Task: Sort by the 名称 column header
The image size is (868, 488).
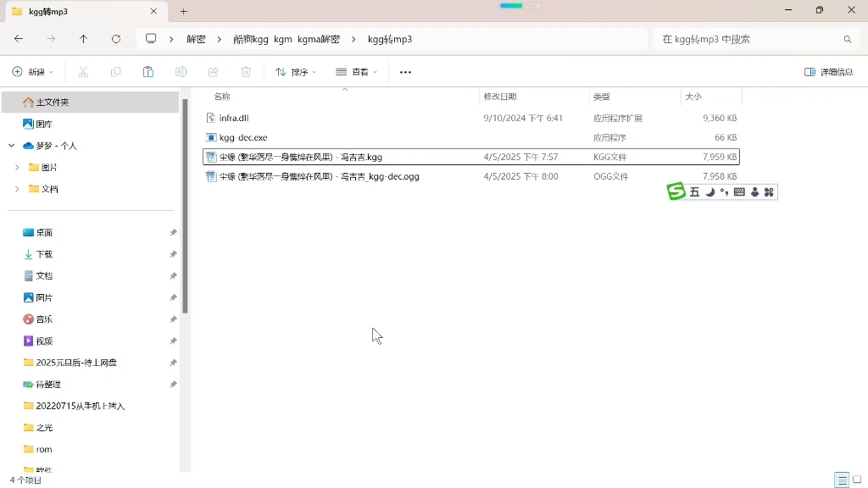Action: click(x=222, y=97)
